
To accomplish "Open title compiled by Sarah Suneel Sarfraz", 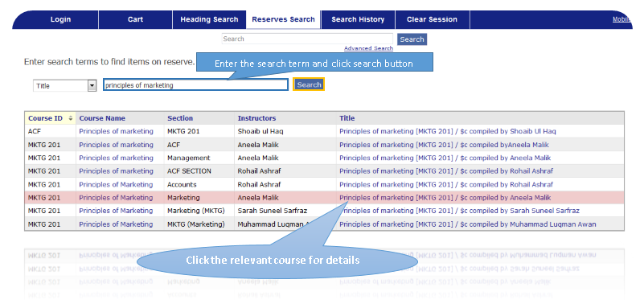I will coord(459,211).
